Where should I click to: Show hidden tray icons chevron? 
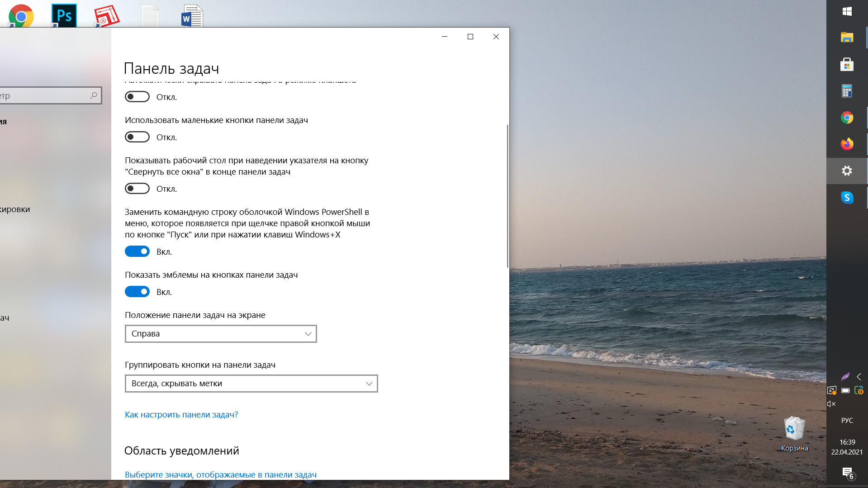pos(859,377)
